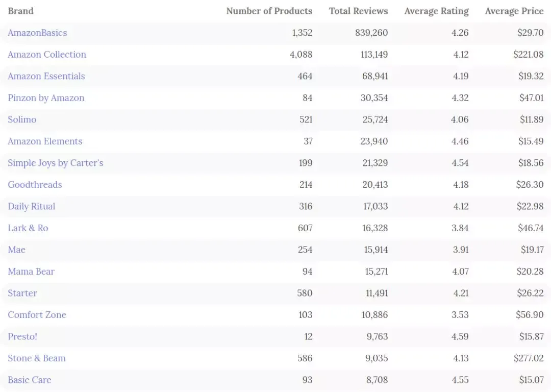Select the 4.54 average rating cell
Screen dimensions: 551x392
pos(460,163)
